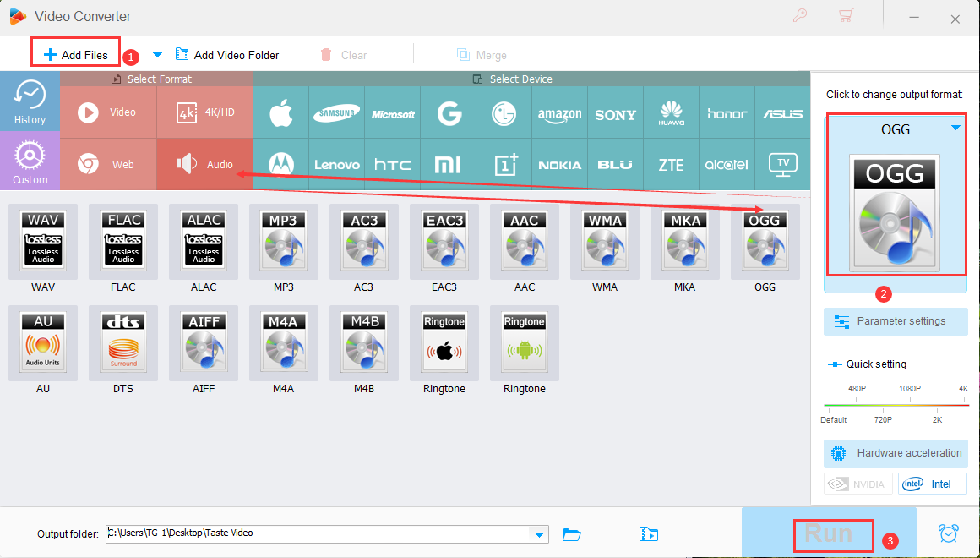
Task: Click Add Video Folder
Action: (x=227, y=55)
